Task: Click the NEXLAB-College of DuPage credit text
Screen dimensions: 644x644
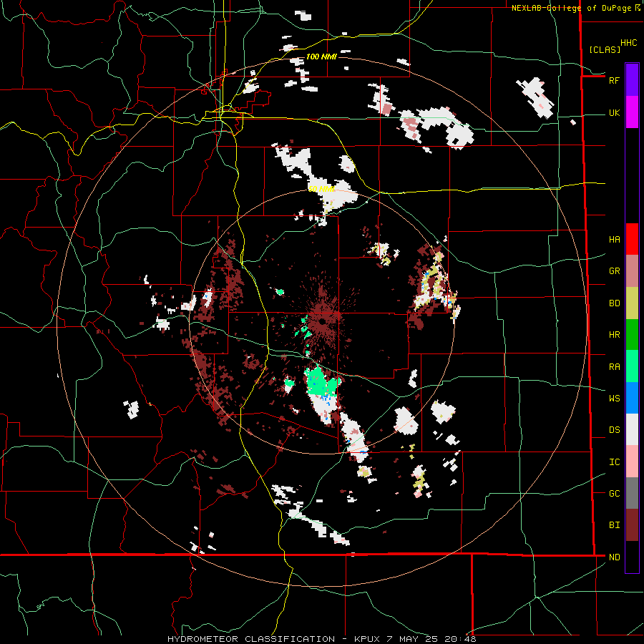Action: [571, 8]
